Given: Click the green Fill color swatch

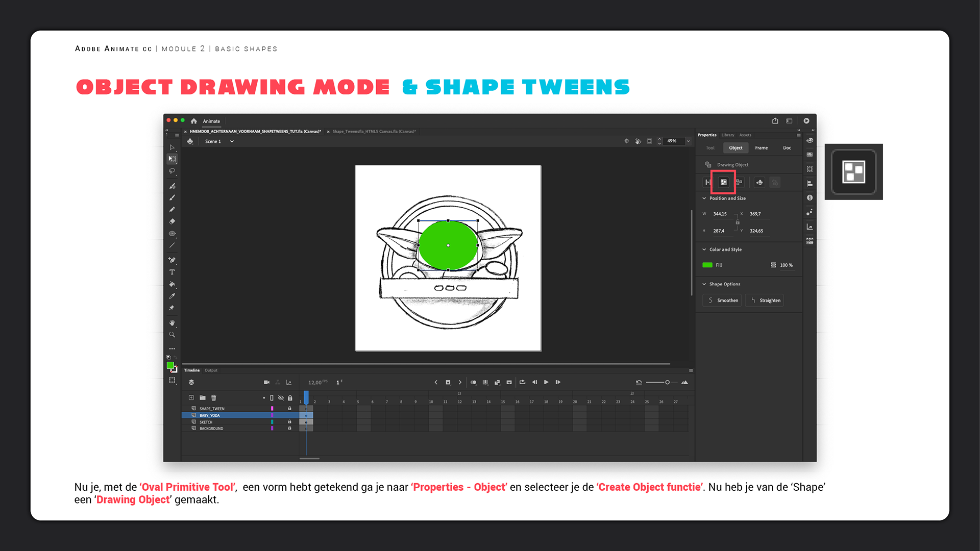Looking at the screenshot, I should tap(707, 265).
